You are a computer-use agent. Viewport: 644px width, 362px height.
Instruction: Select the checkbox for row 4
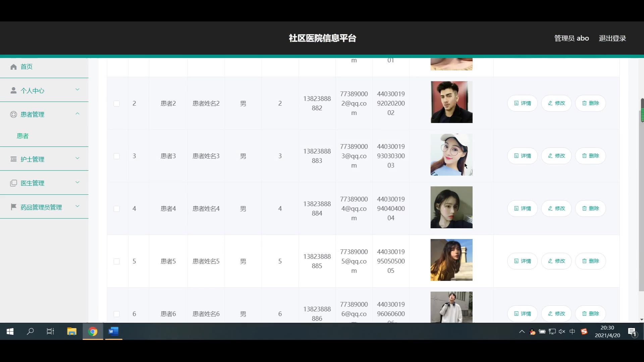[116, 209]
